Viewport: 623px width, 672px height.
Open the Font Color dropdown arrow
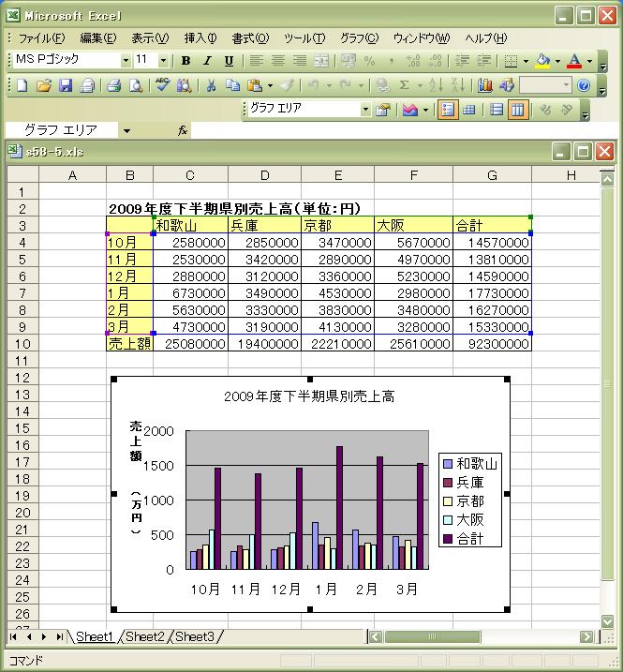[589, 60]
